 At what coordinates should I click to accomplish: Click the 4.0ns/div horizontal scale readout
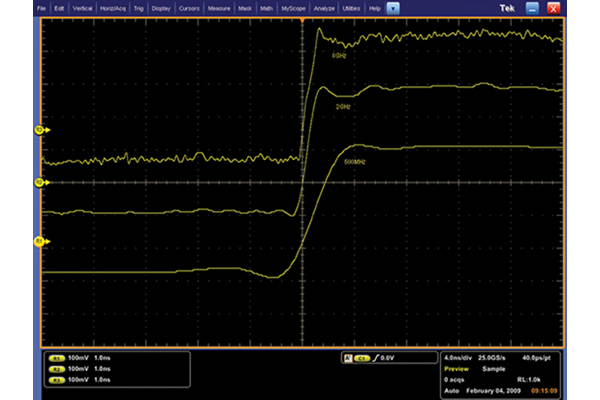tap(461, 357)
